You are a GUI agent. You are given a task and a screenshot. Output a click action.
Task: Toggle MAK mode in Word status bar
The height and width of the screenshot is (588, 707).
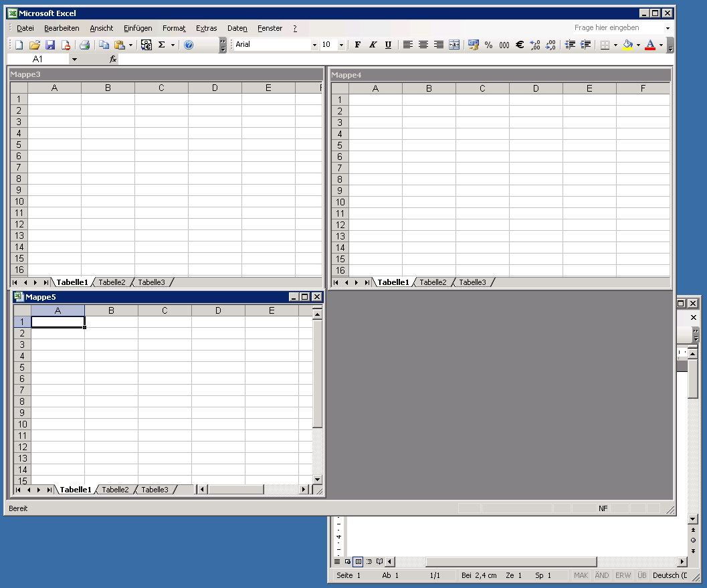tap(581, 575)
